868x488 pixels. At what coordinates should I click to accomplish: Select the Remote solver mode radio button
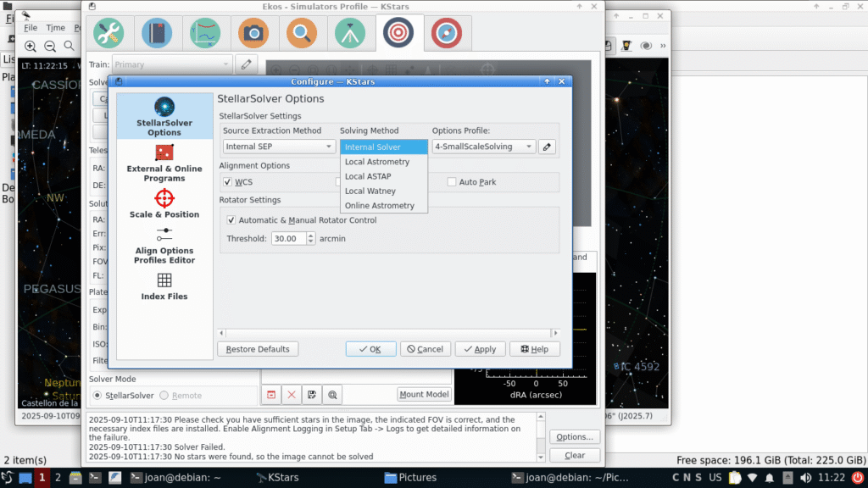click(x=164, y=396)
